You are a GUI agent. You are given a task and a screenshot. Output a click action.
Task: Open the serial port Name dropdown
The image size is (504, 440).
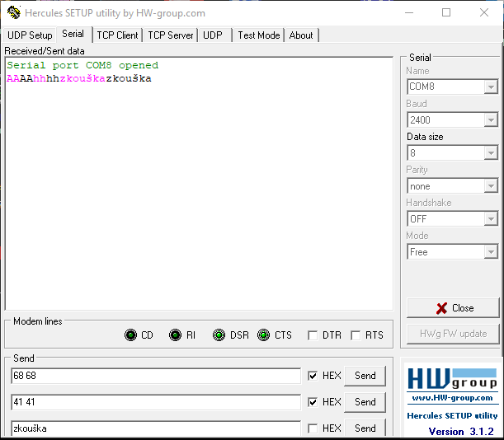coord(491,87)
